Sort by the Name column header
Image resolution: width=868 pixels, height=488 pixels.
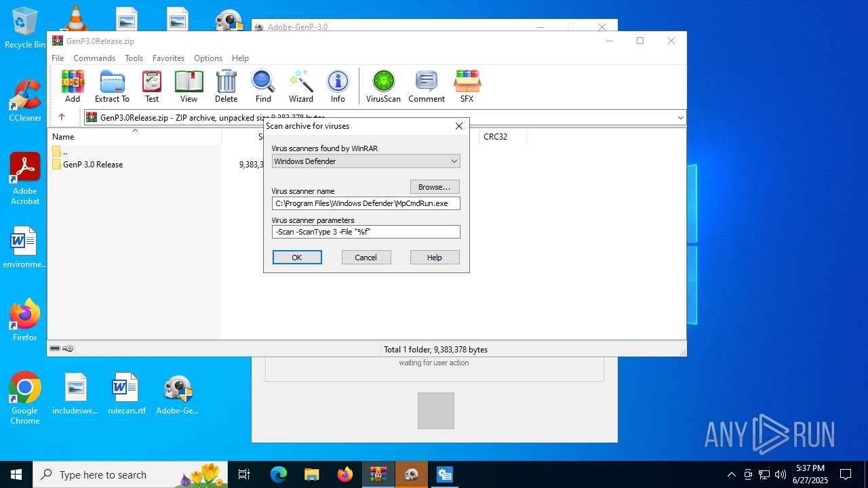tap(135, 137)
